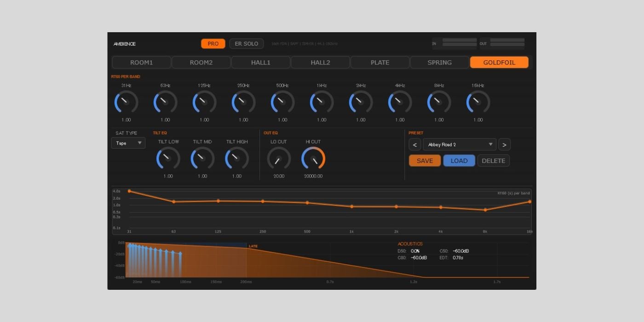Click the LO OUT filter knob
This screenshot has height=322, width=644.
click(279, 158)
